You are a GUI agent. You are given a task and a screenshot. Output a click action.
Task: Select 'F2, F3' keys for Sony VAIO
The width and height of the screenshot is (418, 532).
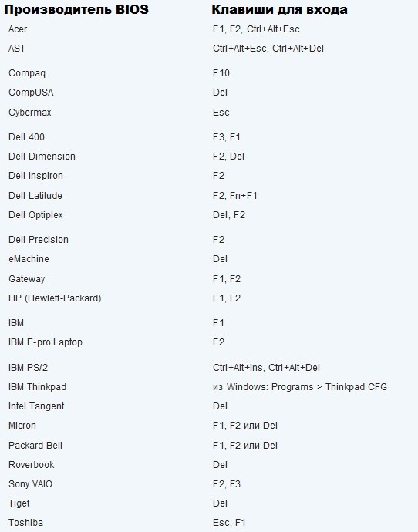(x=227, y=484)
